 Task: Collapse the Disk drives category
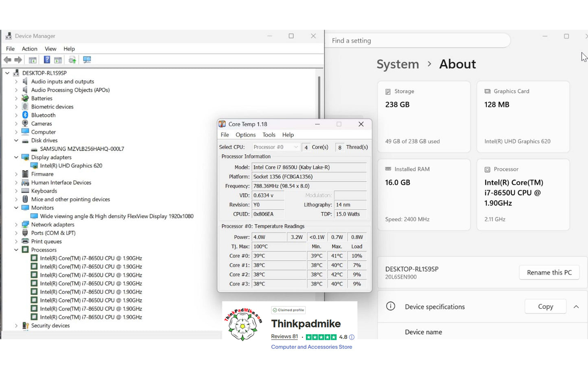pyautogui.click(x=16, y=141)
